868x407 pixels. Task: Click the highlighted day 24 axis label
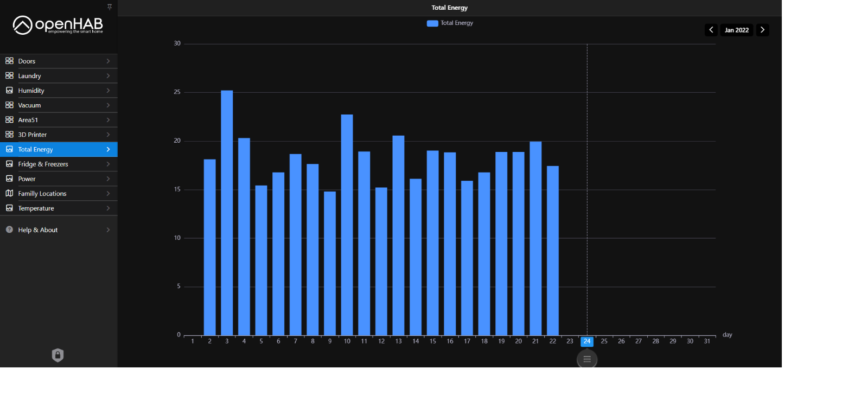(x=587, y=341)
